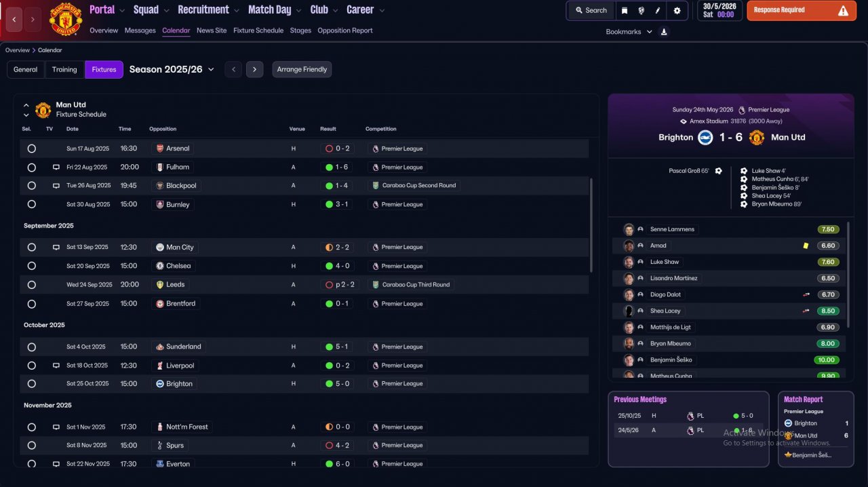Select the Brentford fixture radio button
The height and width of the screenshot is (487, 868).
click(31, 304)
